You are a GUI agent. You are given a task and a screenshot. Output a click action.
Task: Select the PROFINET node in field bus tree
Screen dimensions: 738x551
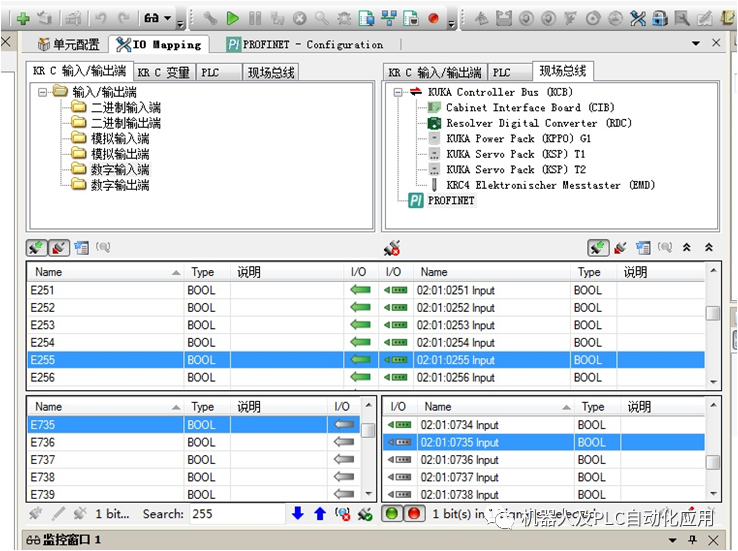[450, 201]
